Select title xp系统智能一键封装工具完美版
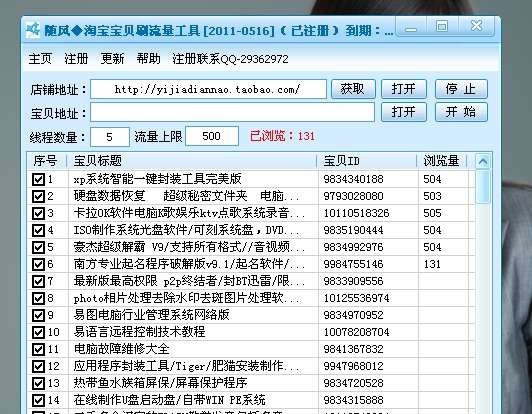 coord(157,179)
